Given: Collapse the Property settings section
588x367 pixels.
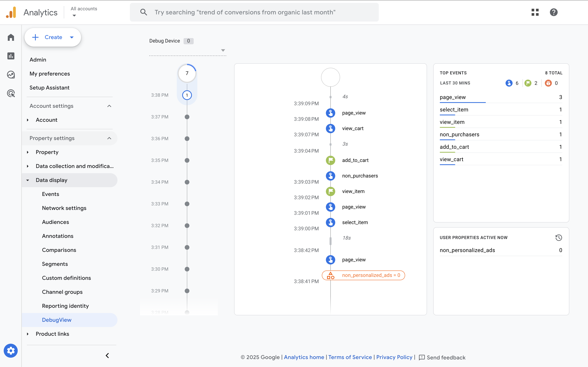Looking at the screenshot, I should click(109, 138).
